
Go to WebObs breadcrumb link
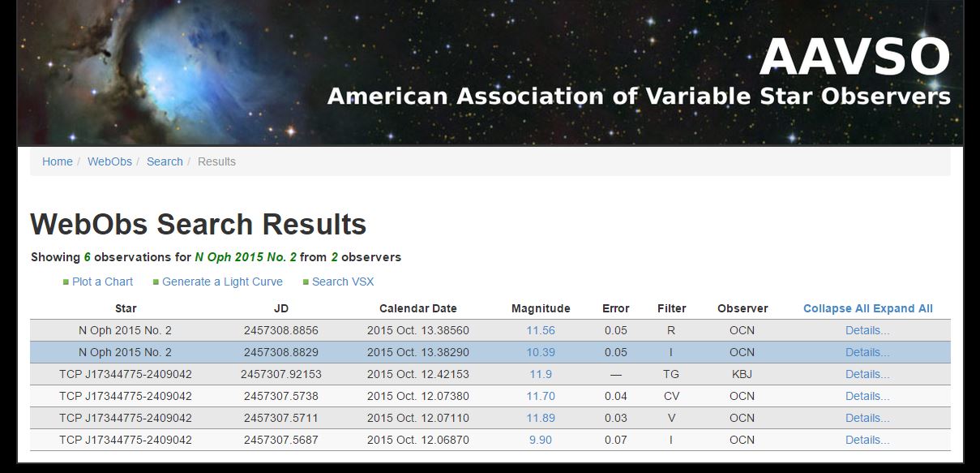pos(109,161)
